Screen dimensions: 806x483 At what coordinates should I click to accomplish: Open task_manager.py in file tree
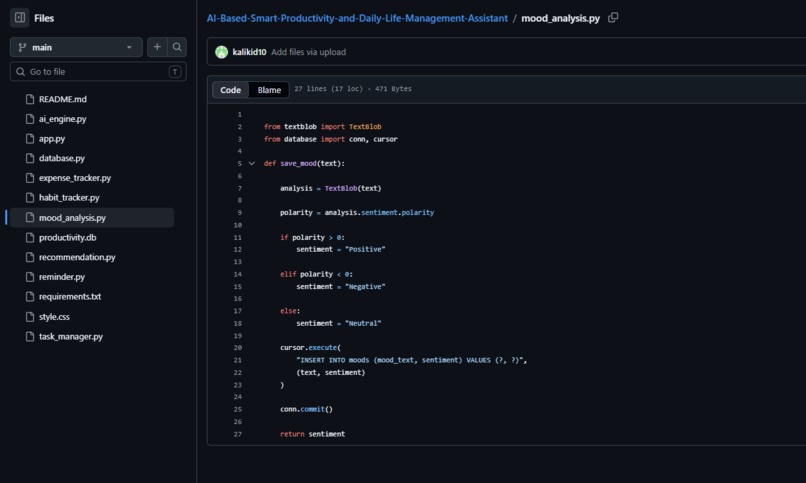pos(71,337)
